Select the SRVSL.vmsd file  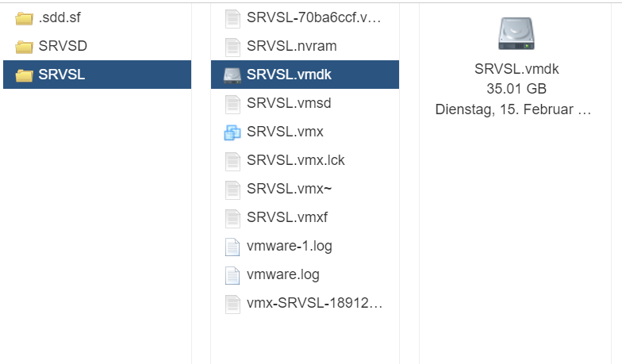[289, 103]
